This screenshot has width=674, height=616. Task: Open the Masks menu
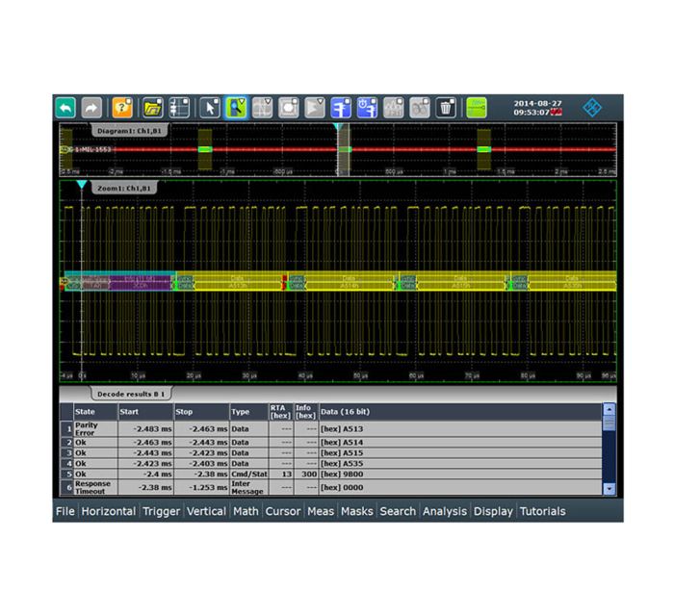point(357,511)
